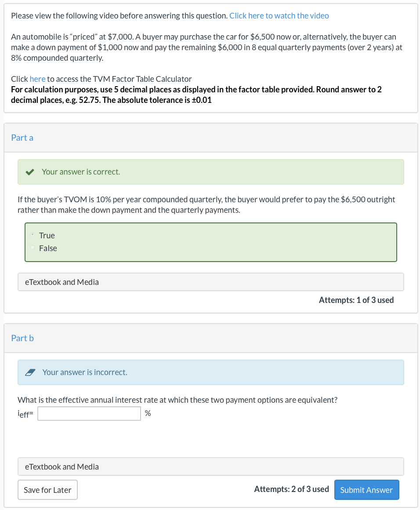
Task: Click the Submit Answer button
Action: coord(366,489)
